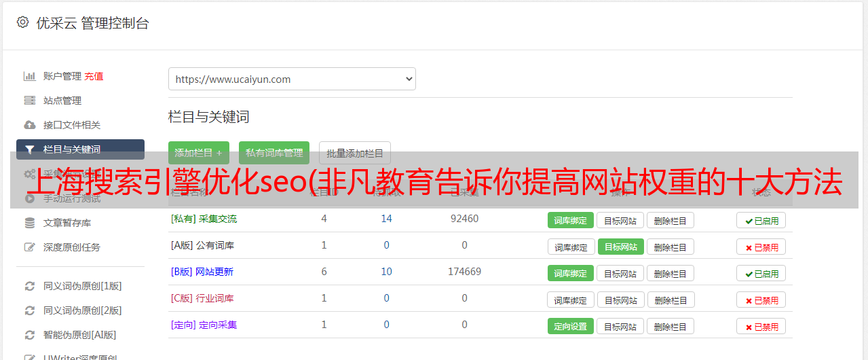
Task: Toggle 已禁用 status for 行业词库
Action: (x=761, y=300)
